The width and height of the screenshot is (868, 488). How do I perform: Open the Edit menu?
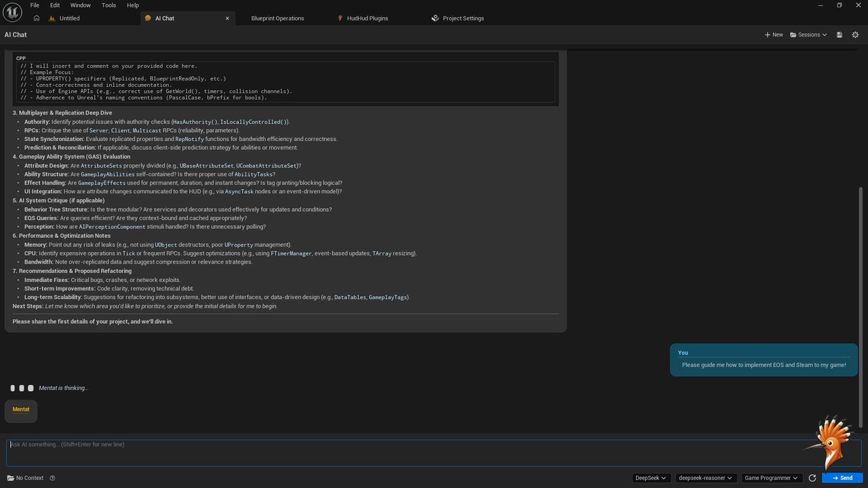pos(55,5)
